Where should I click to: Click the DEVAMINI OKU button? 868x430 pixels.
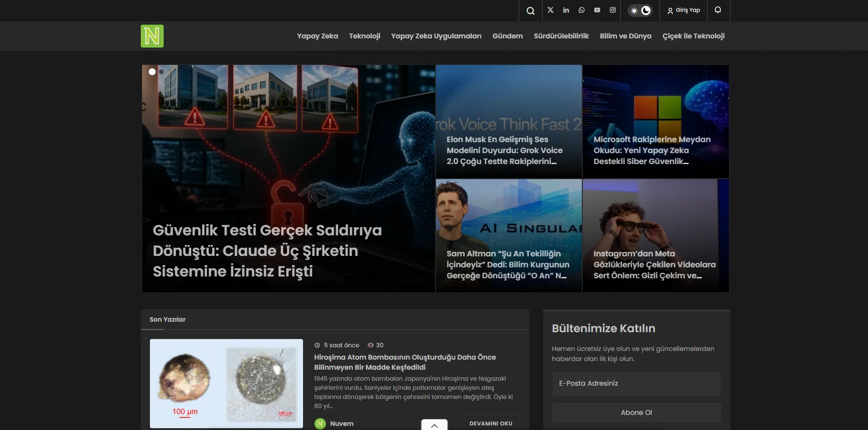(491, 423)
